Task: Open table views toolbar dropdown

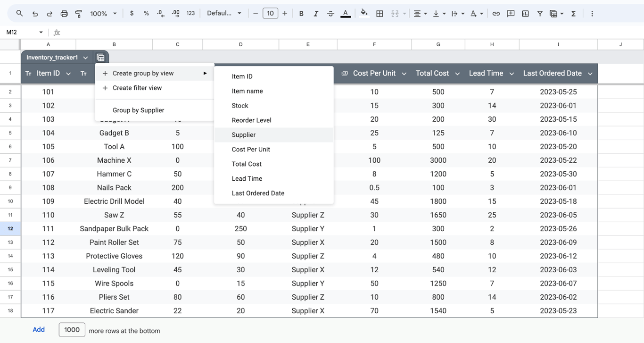Action: [x=557, y=14]
